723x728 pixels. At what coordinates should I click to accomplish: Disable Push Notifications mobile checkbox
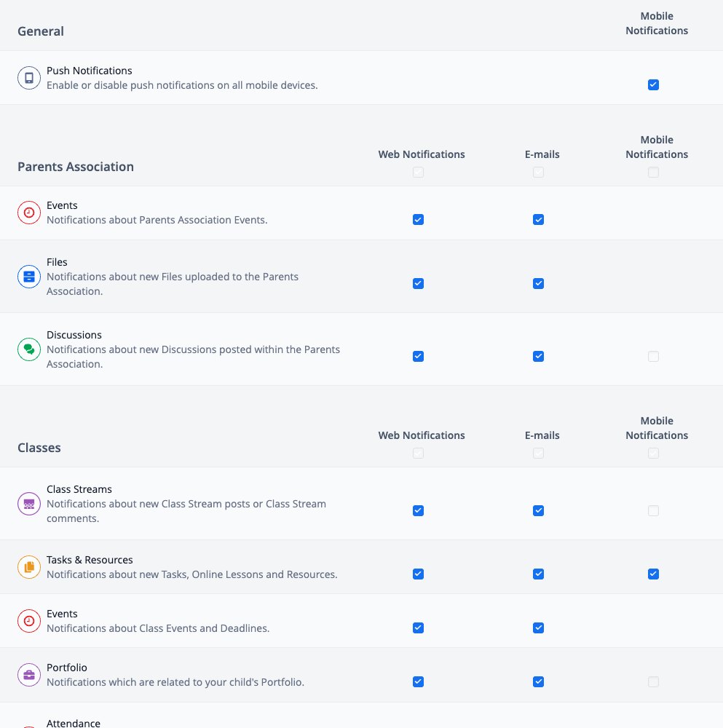653,85
